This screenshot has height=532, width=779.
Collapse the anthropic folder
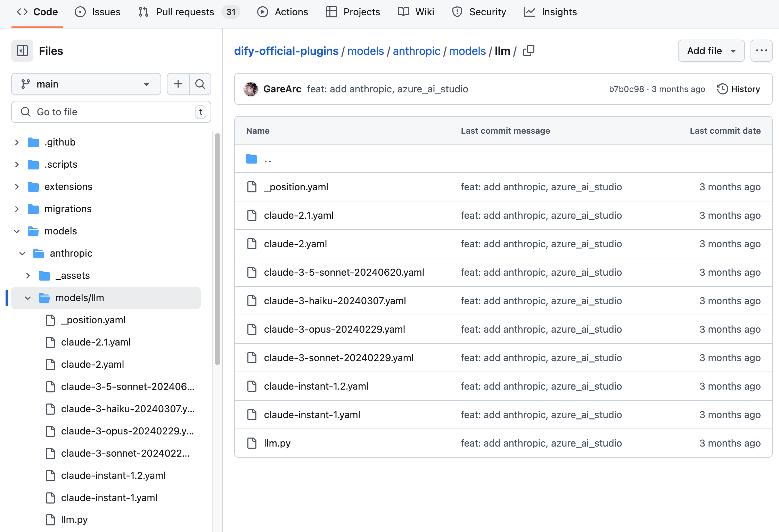click(22, 253)
